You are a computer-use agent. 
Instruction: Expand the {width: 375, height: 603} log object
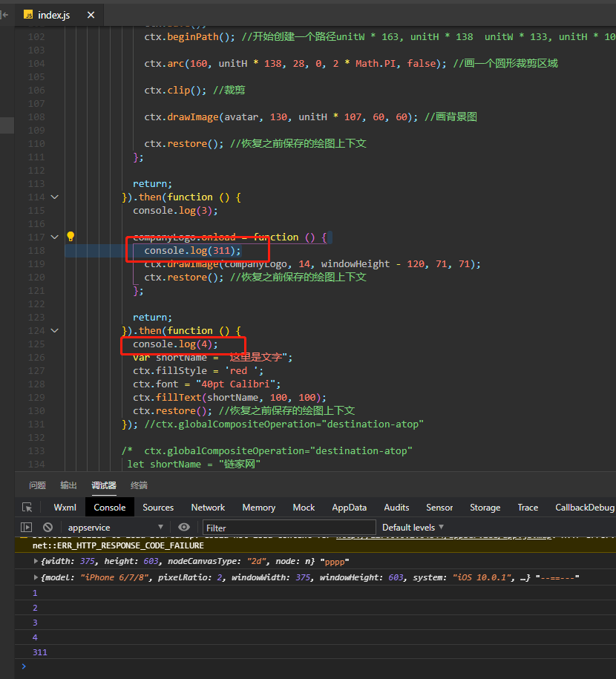tap(36, 561)
